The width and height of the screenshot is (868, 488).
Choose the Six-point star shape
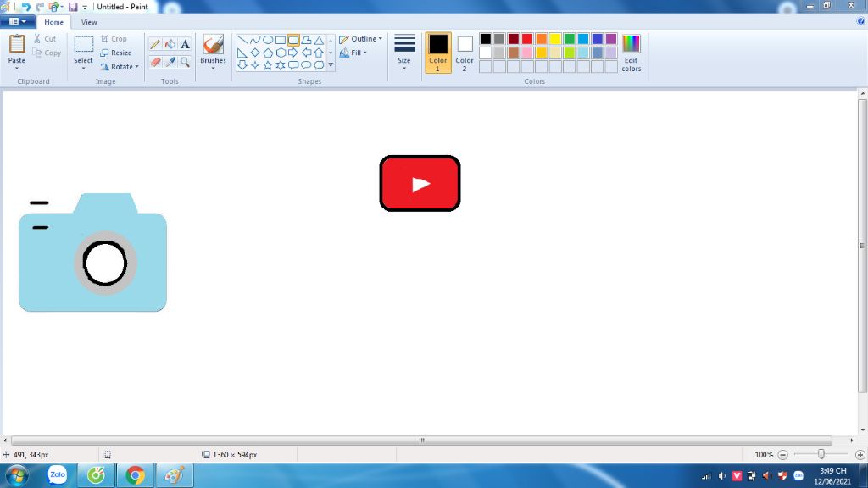click(281, 65)
